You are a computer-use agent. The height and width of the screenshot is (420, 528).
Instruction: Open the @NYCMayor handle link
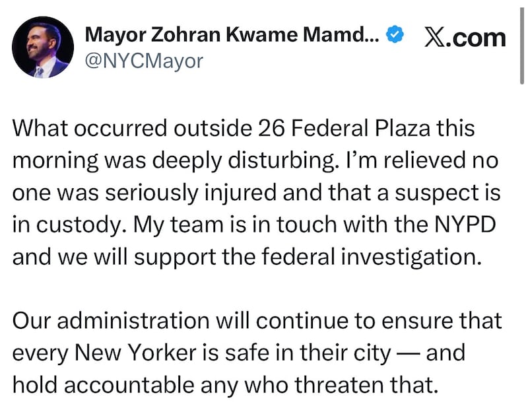coord(144,61)
